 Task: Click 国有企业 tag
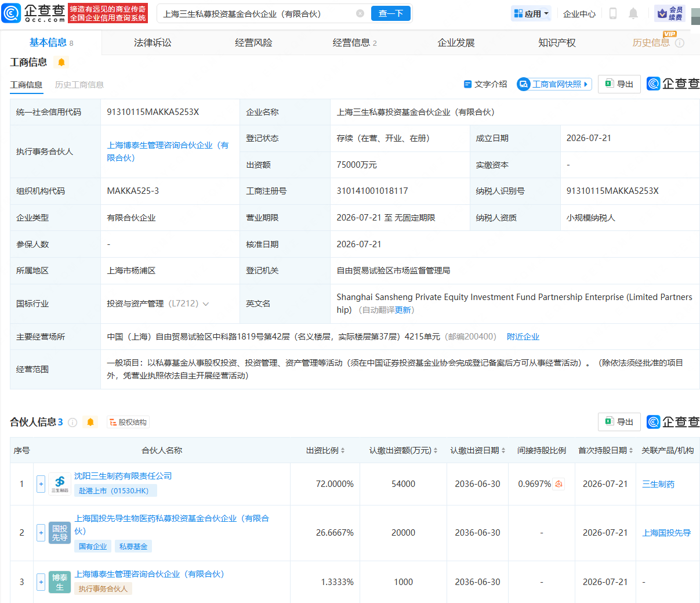93,546
